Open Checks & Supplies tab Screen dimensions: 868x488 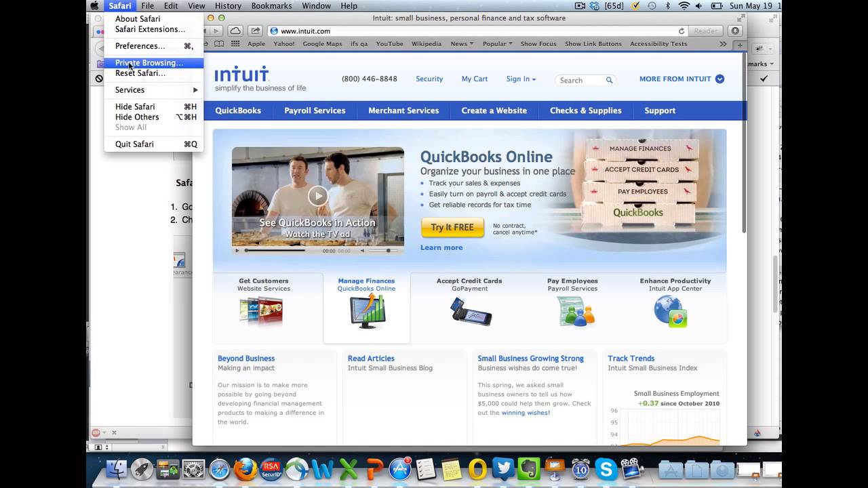tap(585, 110)
